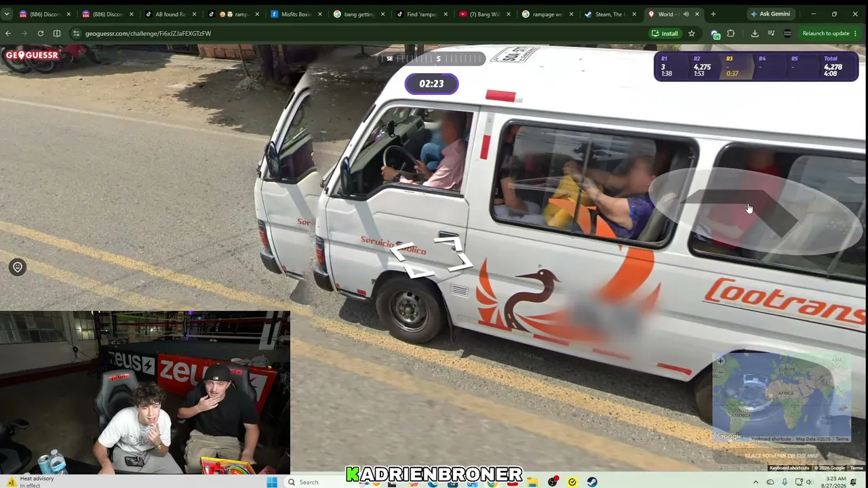This screenshot has height=488, width=868.
Task: Install the GeoGuessr web app
Action: pos(665,33)
